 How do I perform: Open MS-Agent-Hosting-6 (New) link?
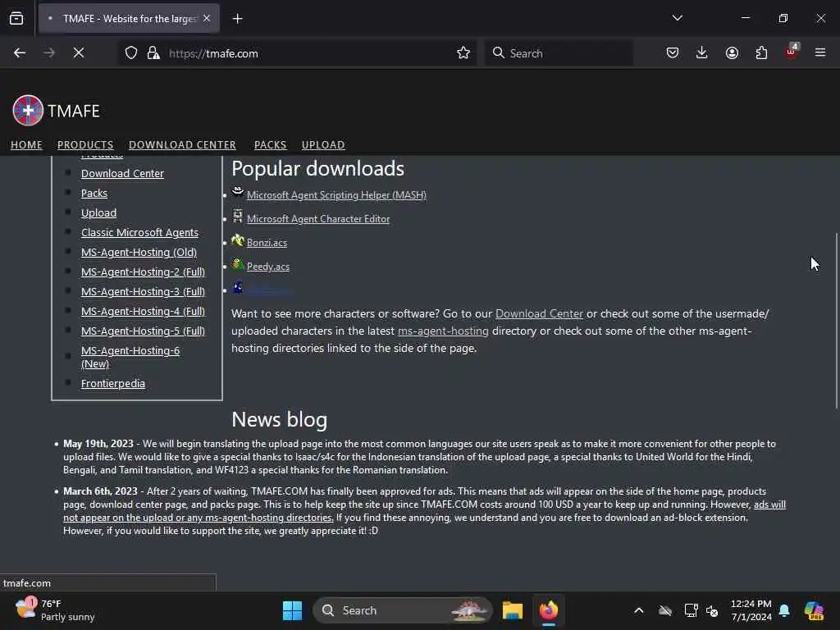(x=130, y=358)
